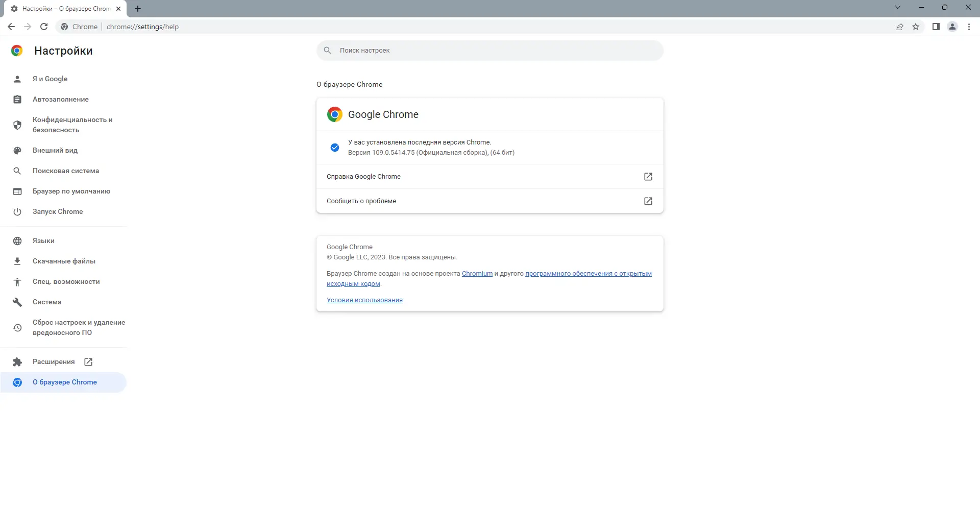The height and width of the screenshot is (531, 980).
Task: Open Chrome three-dot menu
Action: point(969,27)
